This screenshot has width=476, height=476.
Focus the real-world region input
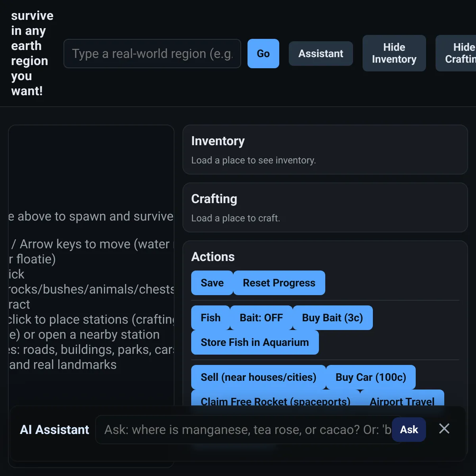point(152,54)
